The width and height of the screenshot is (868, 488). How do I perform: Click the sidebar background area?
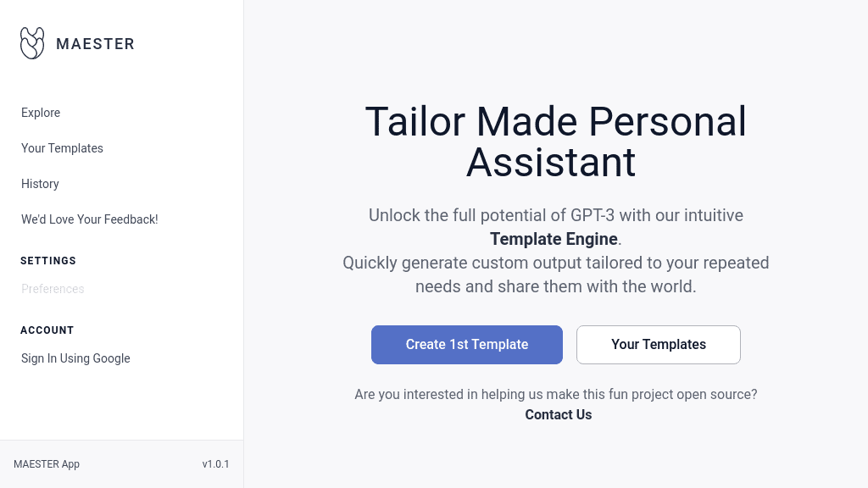(121, 407)
